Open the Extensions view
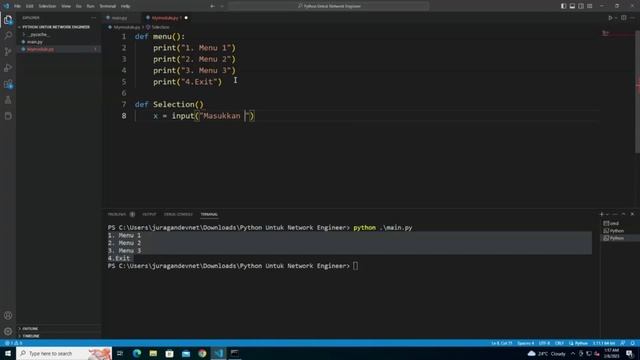Image resolution: width=640 pixels, height=360 pixels. (8, 84)
